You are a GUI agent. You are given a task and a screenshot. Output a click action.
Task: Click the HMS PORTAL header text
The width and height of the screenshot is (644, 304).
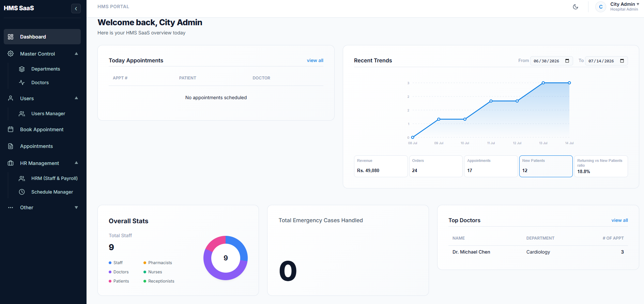click(x=113, y=6)
